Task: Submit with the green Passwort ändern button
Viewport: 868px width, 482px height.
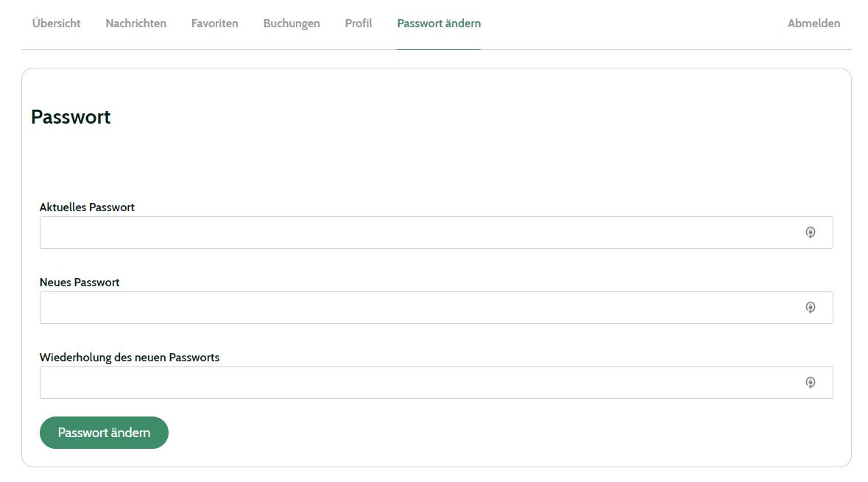Action: (x=104, y=433)
